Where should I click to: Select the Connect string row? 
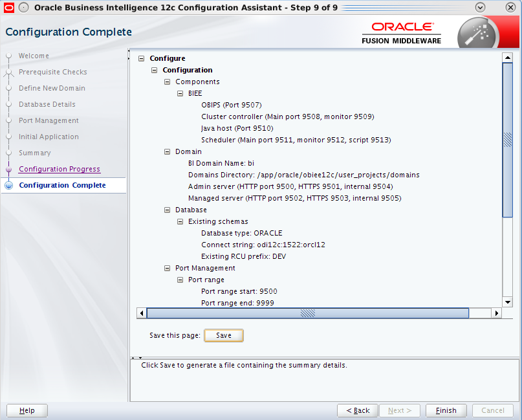(263, 245)
